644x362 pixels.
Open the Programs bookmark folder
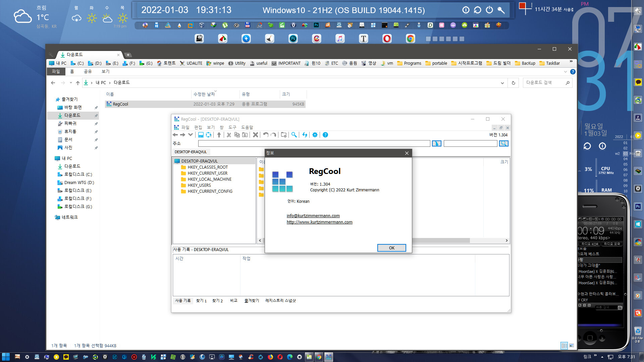[409, 63]
